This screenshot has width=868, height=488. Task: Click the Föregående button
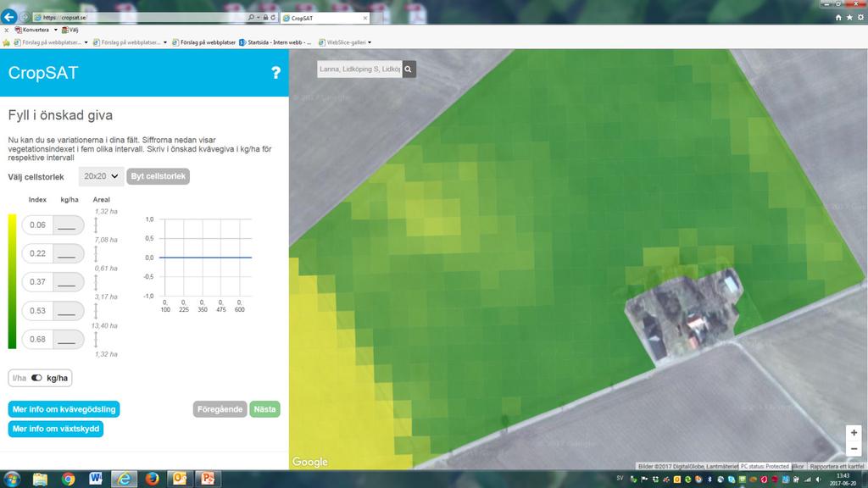pyautogui.click(x=220, y=409)
